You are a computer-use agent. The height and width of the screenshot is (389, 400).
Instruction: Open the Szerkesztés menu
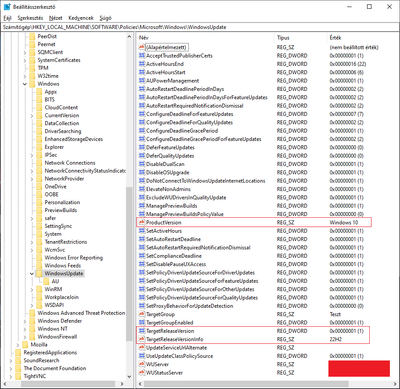coord(30,18)
